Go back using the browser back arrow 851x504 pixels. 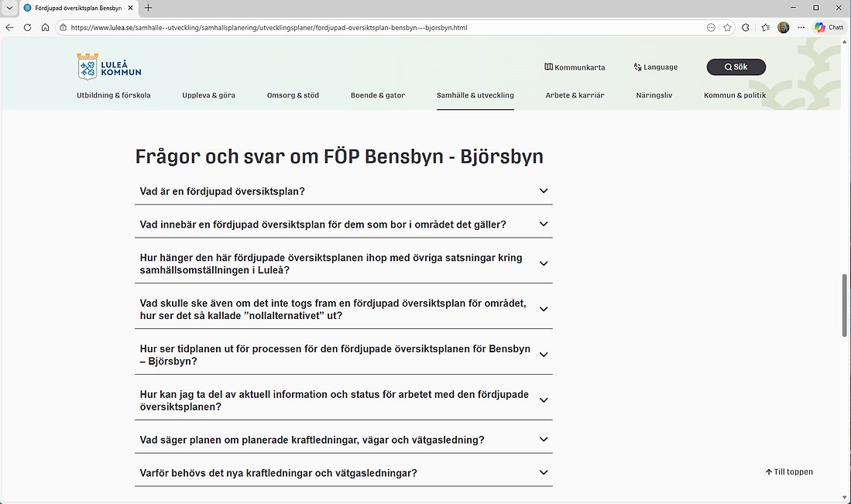point(10,27)
